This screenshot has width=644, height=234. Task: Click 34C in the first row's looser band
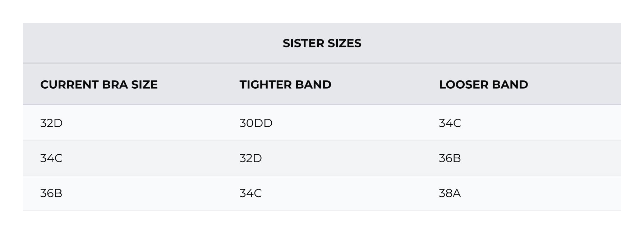[450, 123]
